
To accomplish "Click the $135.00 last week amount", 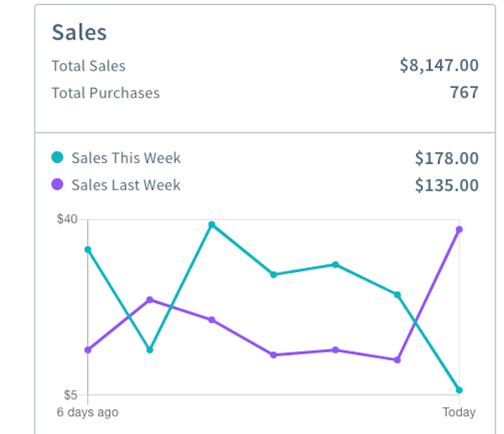I will pos(447,185).
